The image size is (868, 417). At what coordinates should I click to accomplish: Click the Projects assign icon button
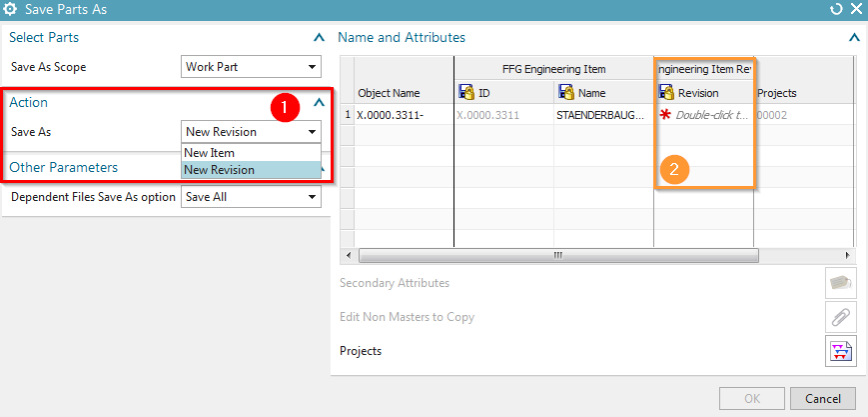click(x=840, y=351)
